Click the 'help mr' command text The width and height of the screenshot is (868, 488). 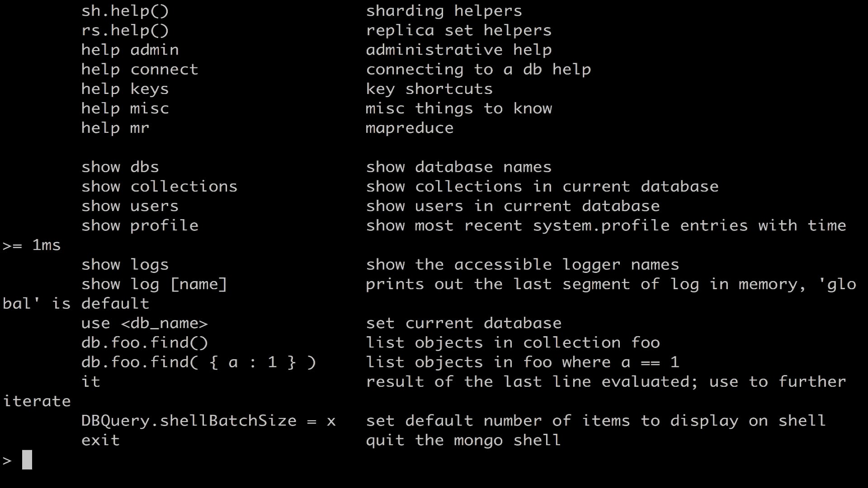coord(115,128)
